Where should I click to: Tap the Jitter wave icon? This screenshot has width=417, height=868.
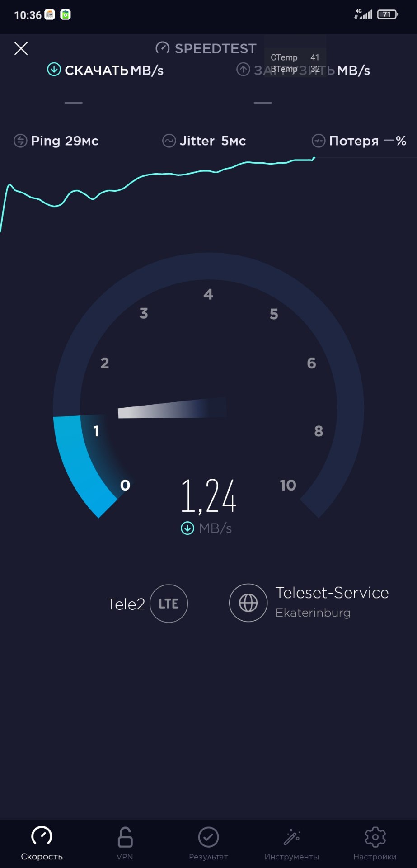point(169,141)
